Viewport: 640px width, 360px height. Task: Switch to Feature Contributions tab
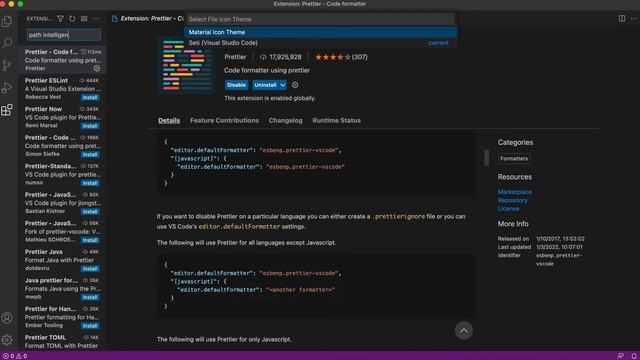click(x=224, y=120)
